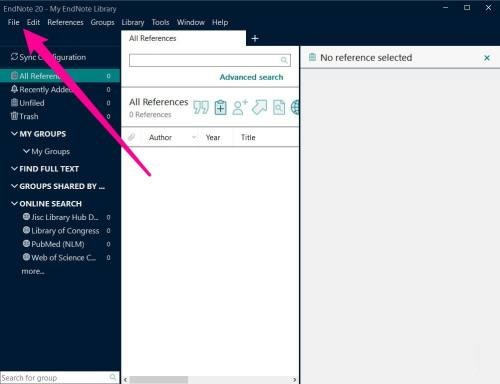Collapse the FIND FULL TEXT section
The height and width of the screenshot is (384, 500).
point(14,169)
